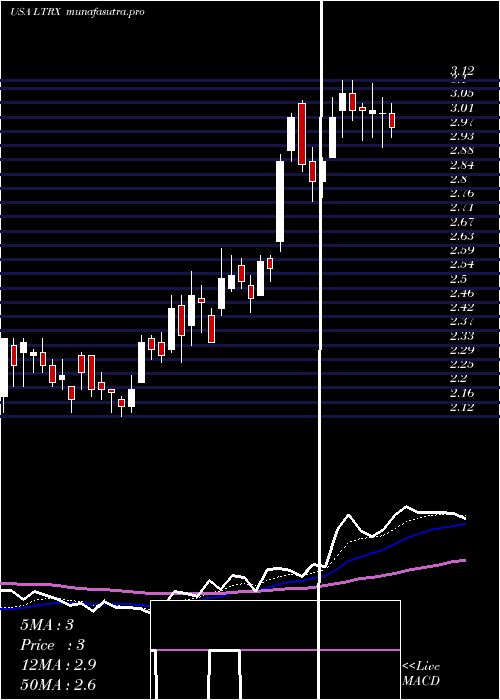
Task: Click the 3.12 price axis label
Action: tap(462, 71)
